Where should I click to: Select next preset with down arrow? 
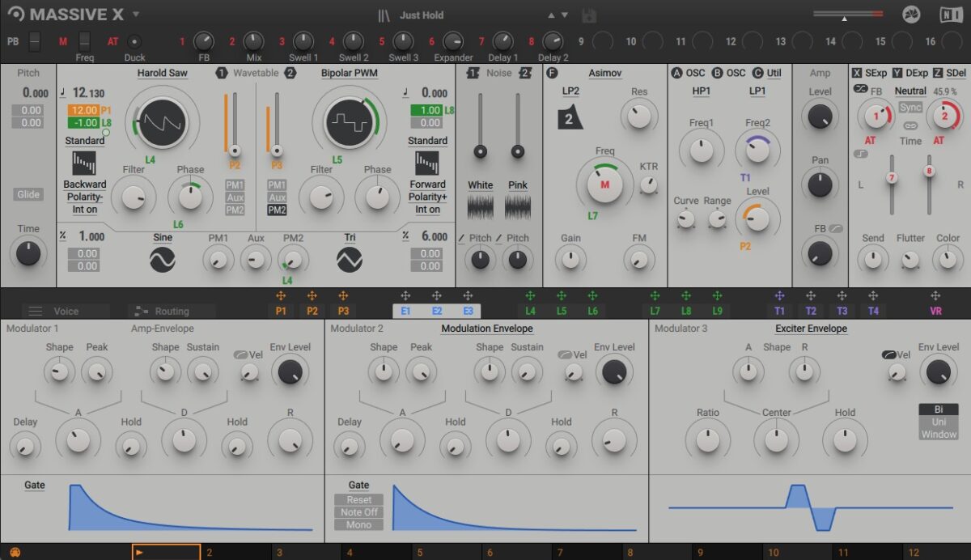click(x=565, y=15)
